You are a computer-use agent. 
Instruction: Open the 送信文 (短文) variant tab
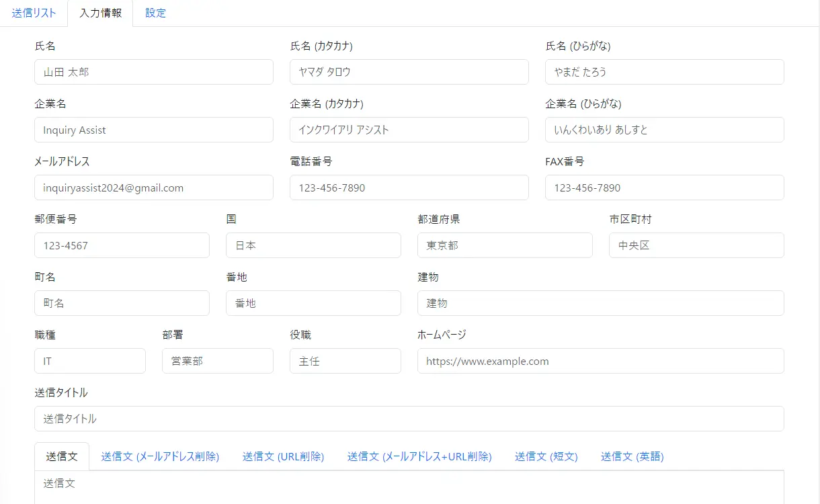tap(546, 456)
